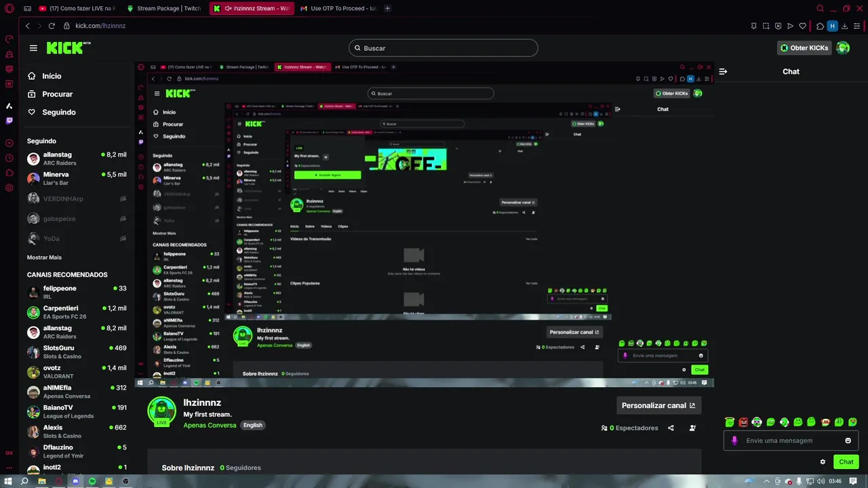Expand Mostrar Mais under Seguindo
868x488 pixels.
click(x=44, y=258)
